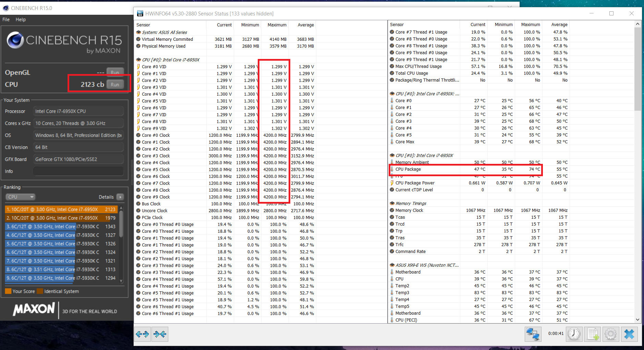Select the CPU (PECI) temperature row
This screenshot has height=350, width=644.
(x=479, y=320)
